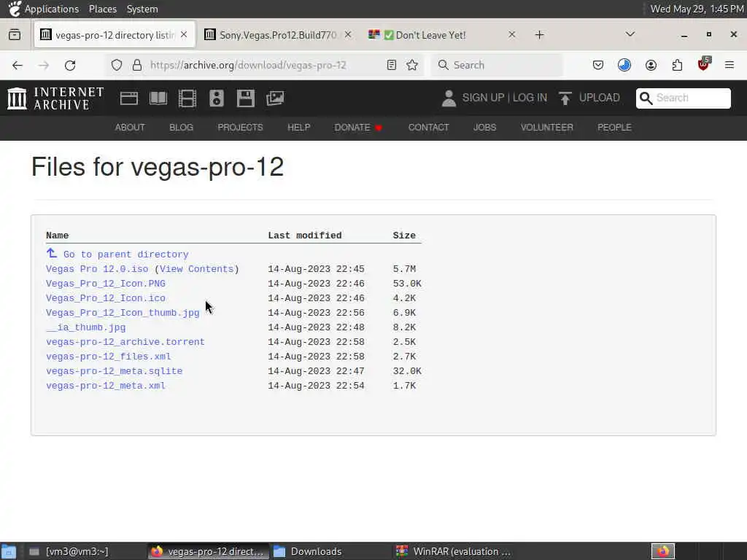Click View Contents link for the iso

(x=197, y=269)
